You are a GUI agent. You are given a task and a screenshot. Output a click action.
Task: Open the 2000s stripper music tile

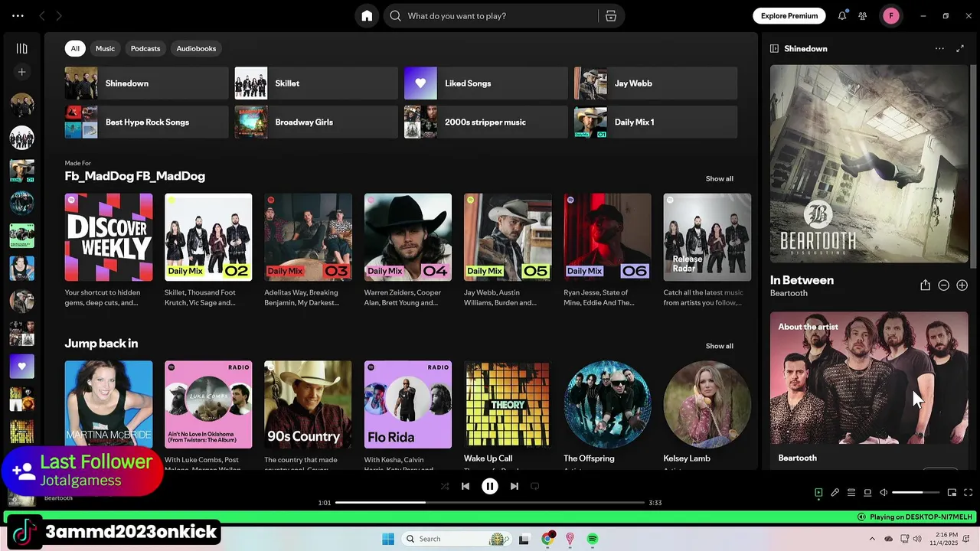486,122
